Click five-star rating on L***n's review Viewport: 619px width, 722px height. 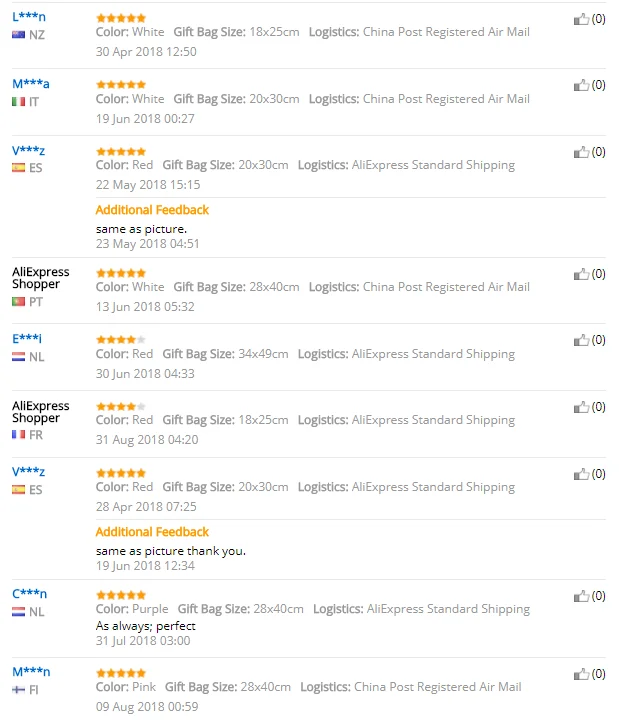(x=120, y=18)
